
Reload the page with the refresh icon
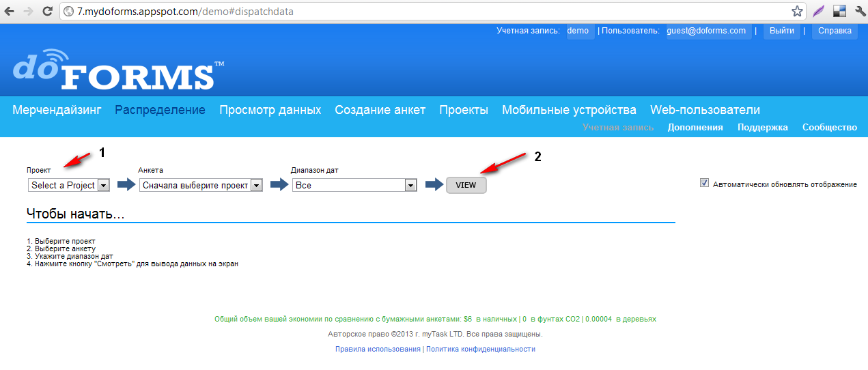(47, 12)
